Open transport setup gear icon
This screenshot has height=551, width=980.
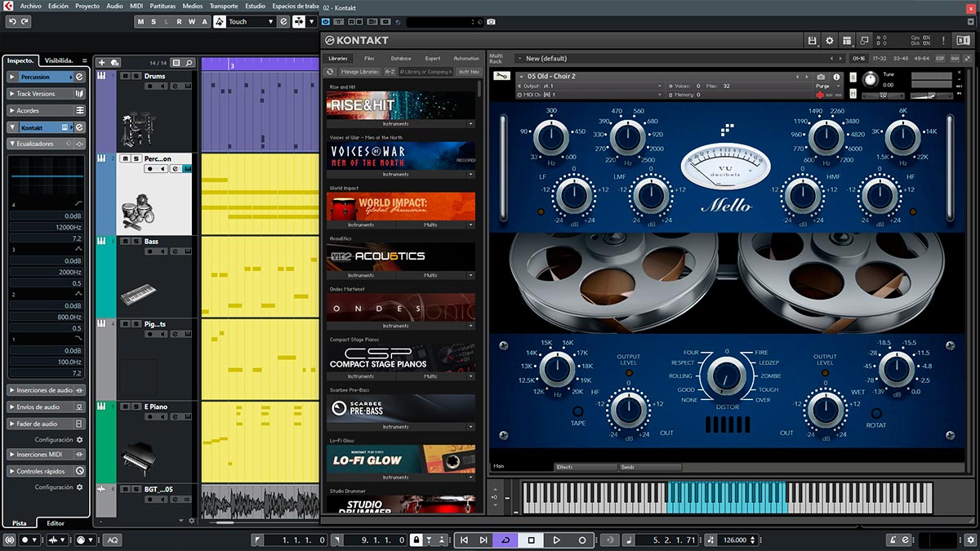click(x=972, y=540)
